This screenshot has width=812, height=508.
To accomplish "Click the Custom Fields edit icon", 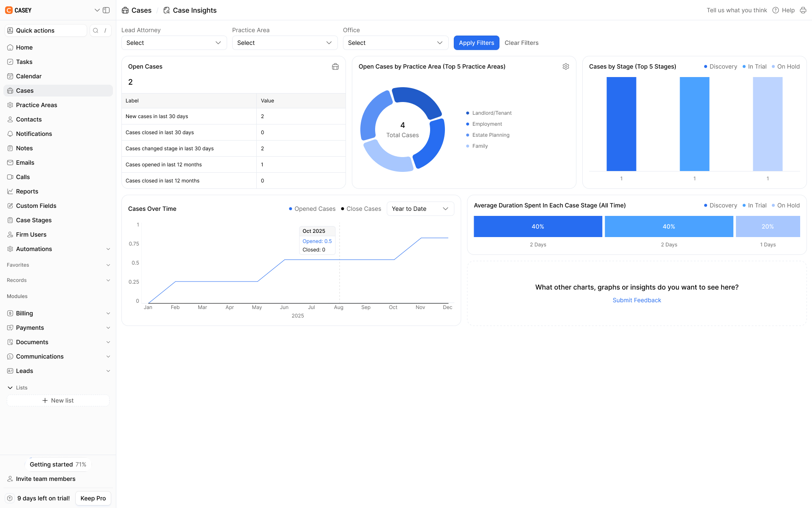I will tap(10, 206).
